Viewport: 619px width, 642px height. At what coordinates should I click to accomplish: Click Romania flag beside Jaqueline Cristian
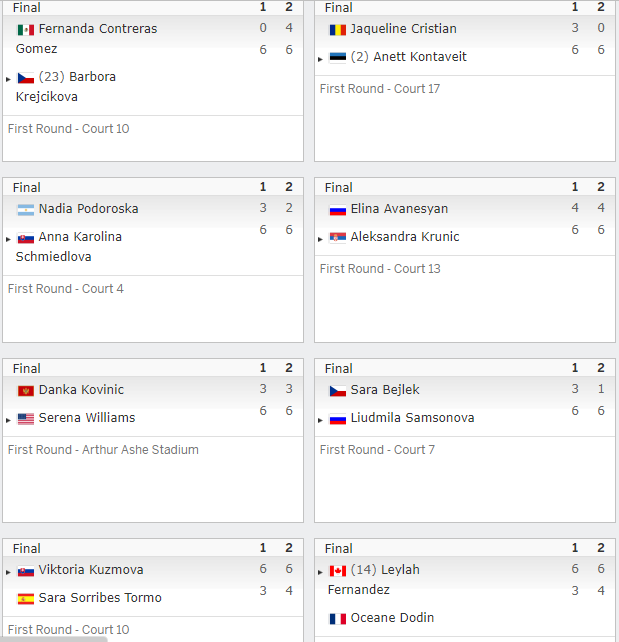coord(338,30)
